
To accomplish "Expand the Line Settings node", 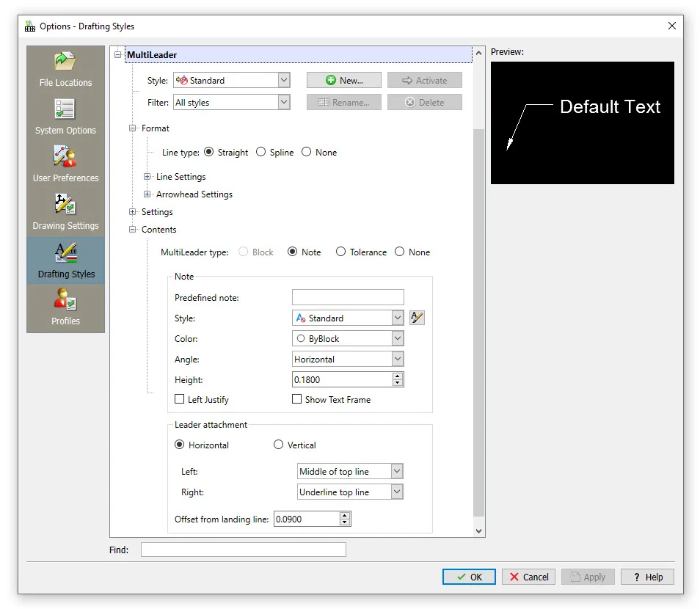I will click(147, 177).
